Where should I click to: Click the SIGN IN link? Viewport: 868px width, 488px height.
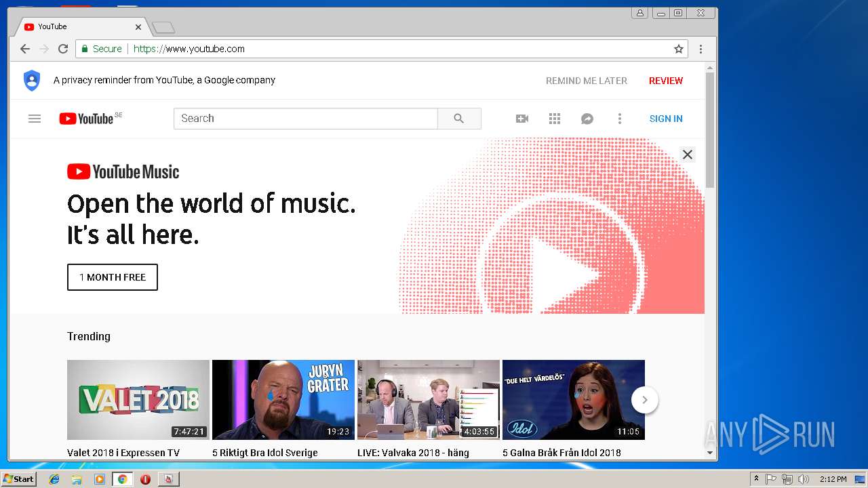666,119
